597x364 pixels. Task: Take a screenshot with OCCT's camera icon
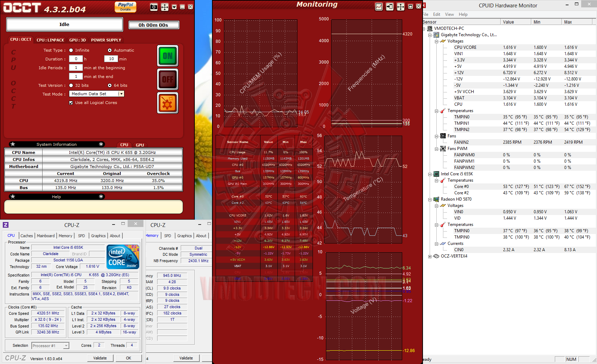[154, 7]
